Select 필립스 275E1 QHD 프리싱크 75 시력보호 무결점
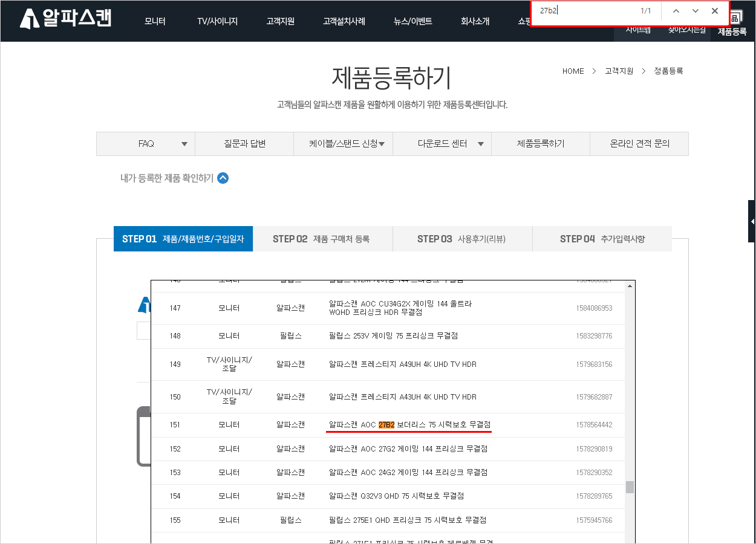Viewport: 756px width, 544px height. [x=408, y=520]
